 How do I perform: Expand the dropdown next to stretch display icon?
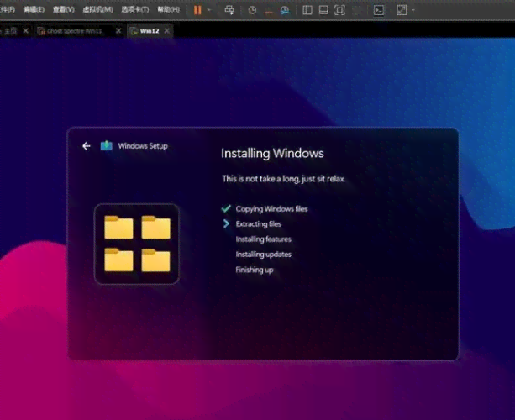[413, 10]
